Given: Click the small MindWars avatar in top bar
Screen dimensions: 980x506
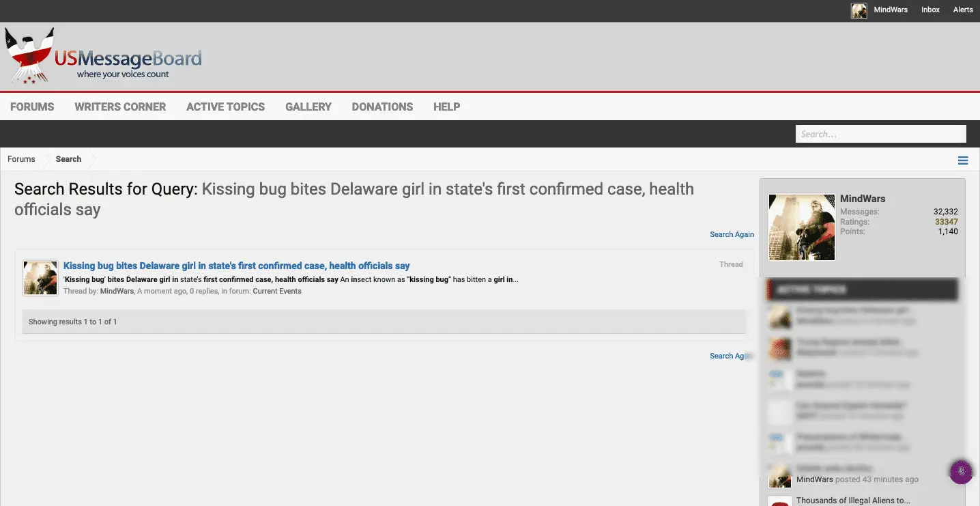Looking at the screenshot, I should (x=859, y=10).
